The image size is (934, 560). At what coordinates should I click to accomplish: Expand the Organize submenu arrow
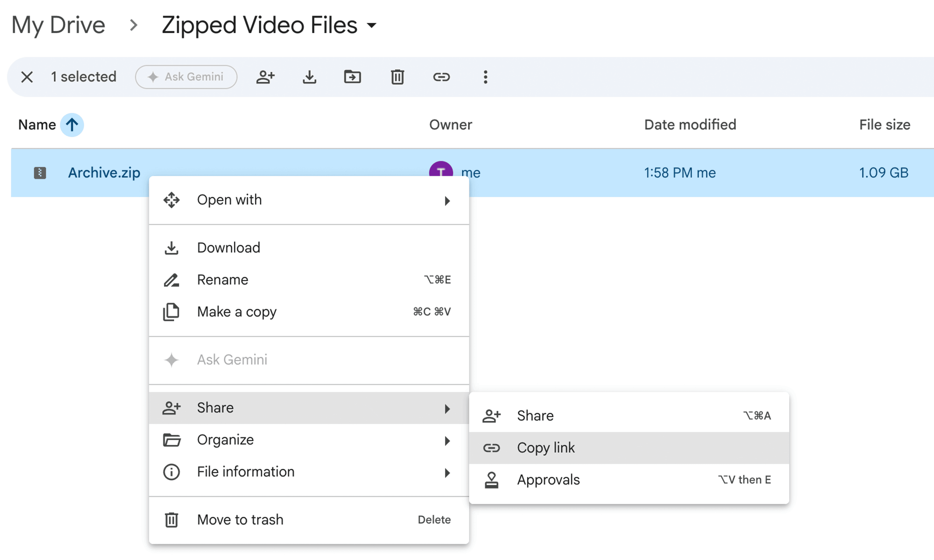pos(447,441)
